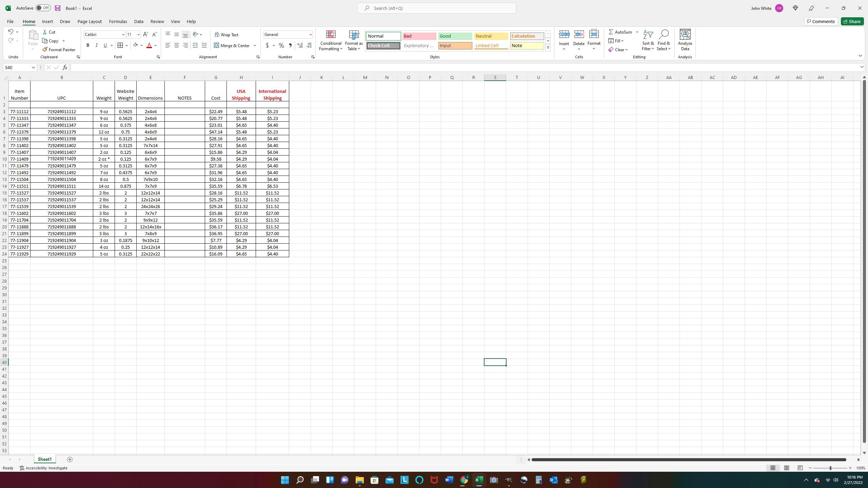Open the Conditional Formatting menu

tap(331, 40)
